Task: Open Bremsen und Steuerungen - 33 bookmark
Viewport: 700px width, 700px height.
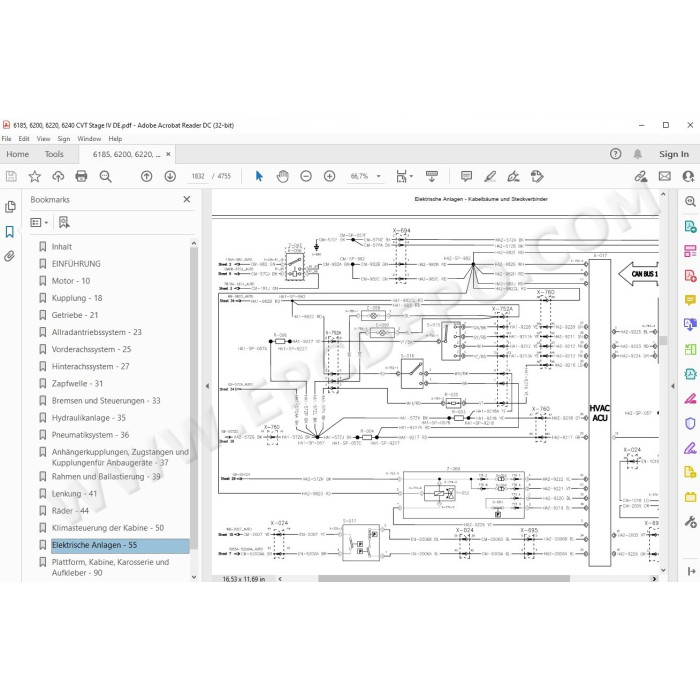Action: click(106, 401)
